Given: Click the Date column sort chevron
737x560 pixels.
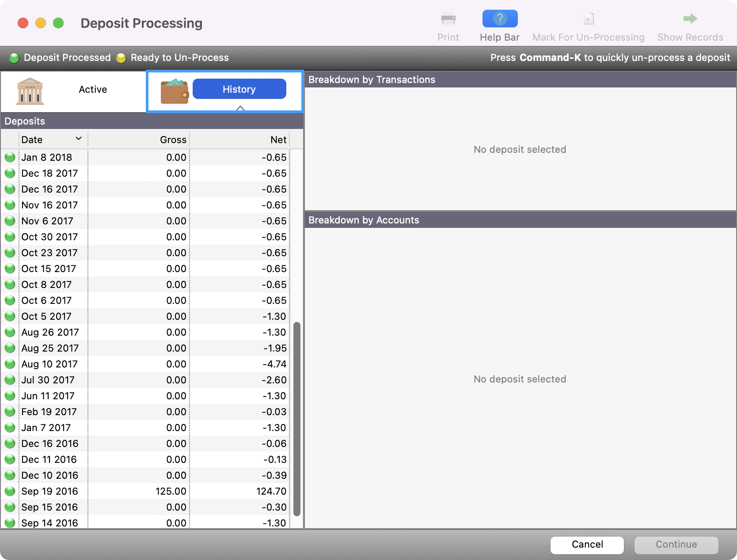Looking at the screenshot, I should [79, 138].
